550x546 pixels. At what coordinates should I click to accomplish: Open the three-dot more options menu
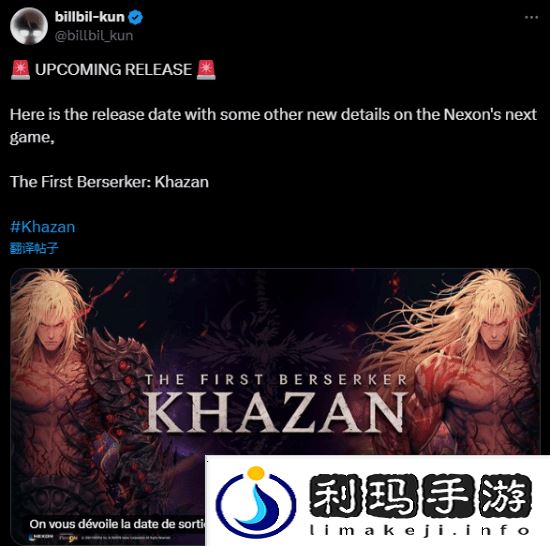point(531,17)
